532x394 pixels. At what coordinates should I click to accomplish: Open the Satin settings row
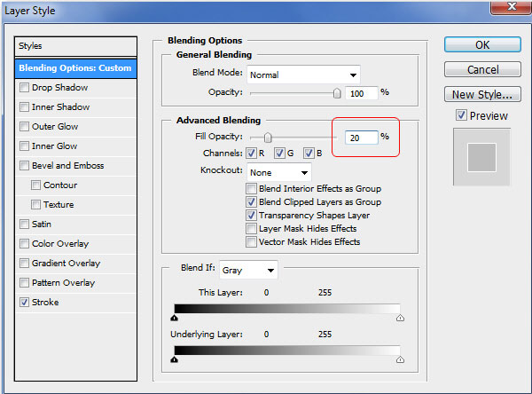coord(75,225)
